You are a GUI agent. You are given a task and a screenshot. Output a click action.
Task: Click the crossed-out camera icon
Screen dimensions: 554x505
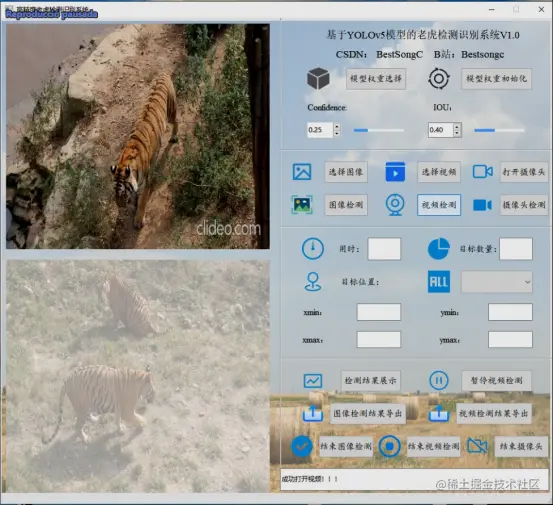tap(477, 446)
